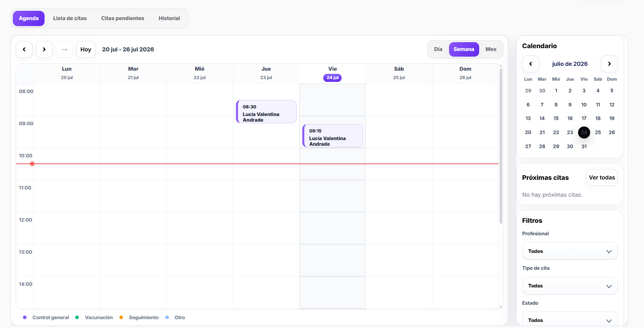
Task: Switch to Día view
Action: [438, 49]
